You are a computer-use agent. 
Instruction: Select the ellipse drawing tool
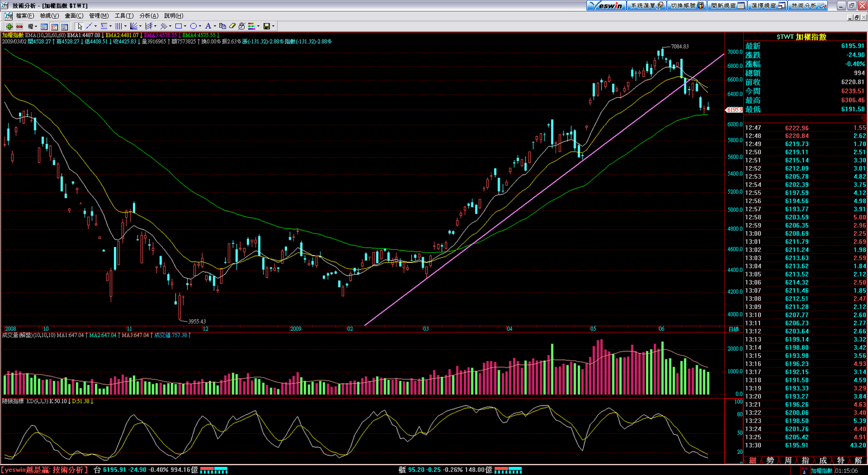pyautogui.click(x=193, y=26)
